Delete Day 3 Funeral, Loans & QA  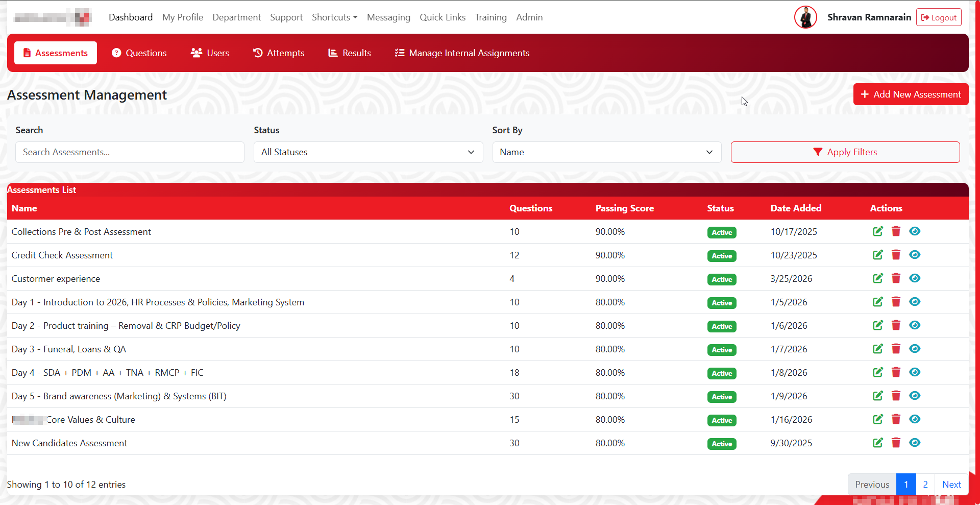point(896,349)
